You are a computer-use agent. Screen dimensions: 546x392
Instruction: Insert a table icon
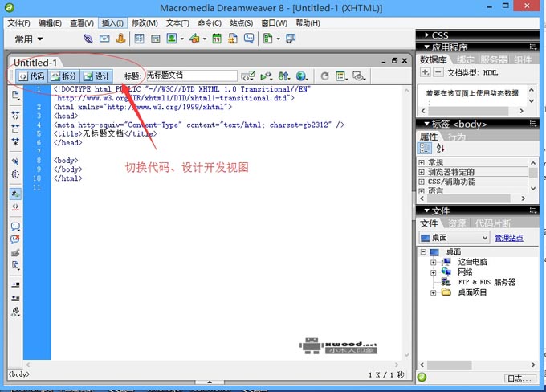[139, 39]
